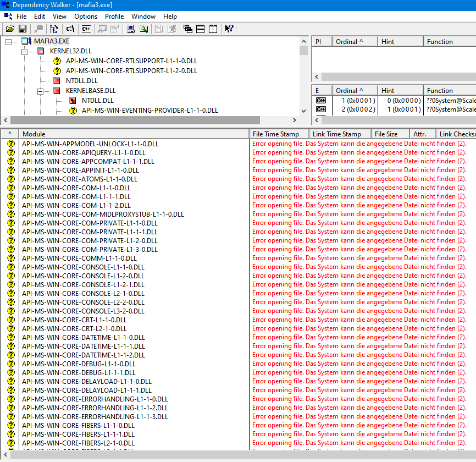The width and height of the screenshot is (476, 462).
Task: Open the Options menu
Action: click(x=86, y=16)
